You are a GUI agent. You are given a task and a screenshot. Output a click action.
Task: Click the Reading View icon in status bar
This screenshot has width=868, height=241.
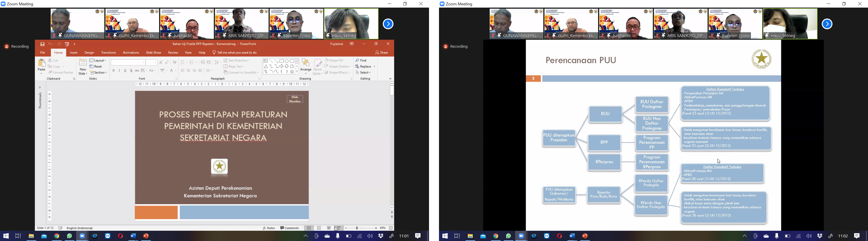329,228
